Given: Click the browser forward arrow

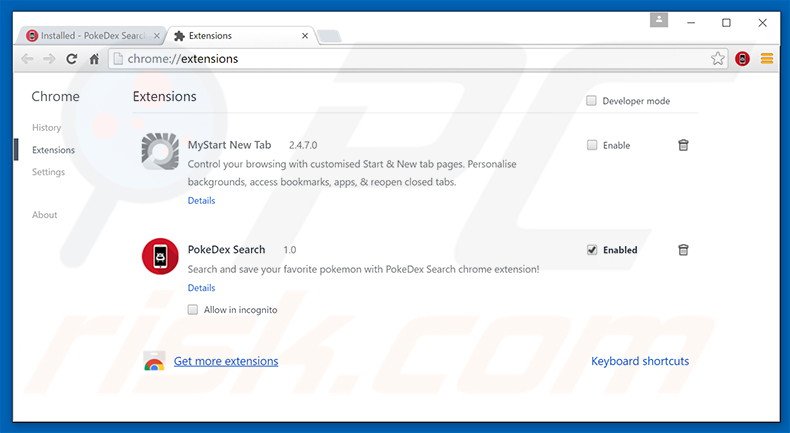Looking at the screenshot, I should [49, 59].
